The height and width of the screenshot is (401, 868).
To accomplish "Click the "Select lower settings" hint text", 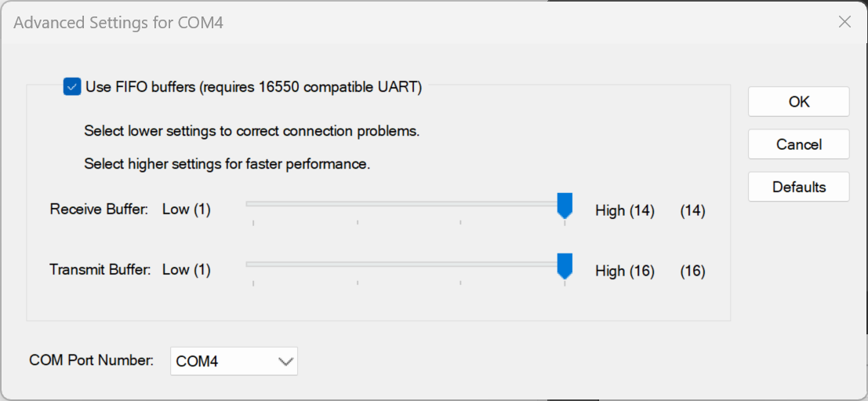I will (252, 131).
